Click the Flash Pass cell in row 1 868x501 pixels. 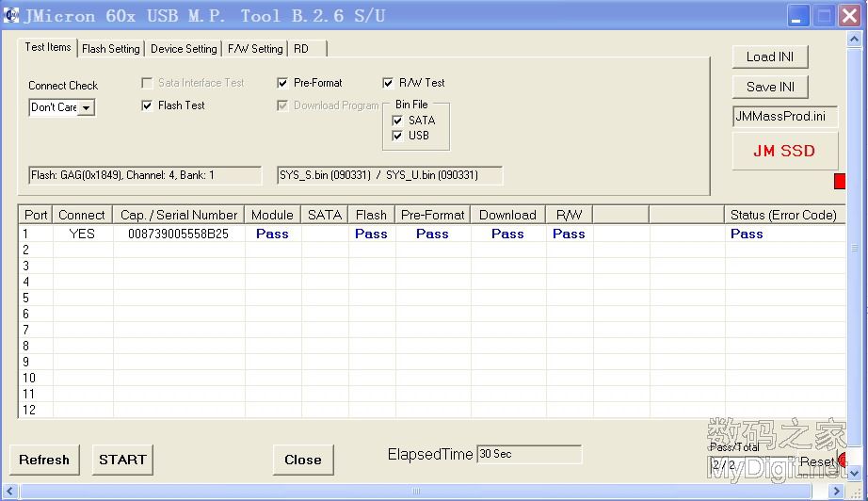click(372, 234)
